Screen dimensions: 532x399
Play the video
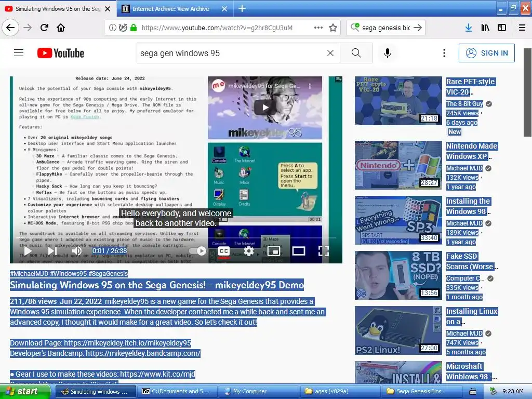click(x=28, y=251)
